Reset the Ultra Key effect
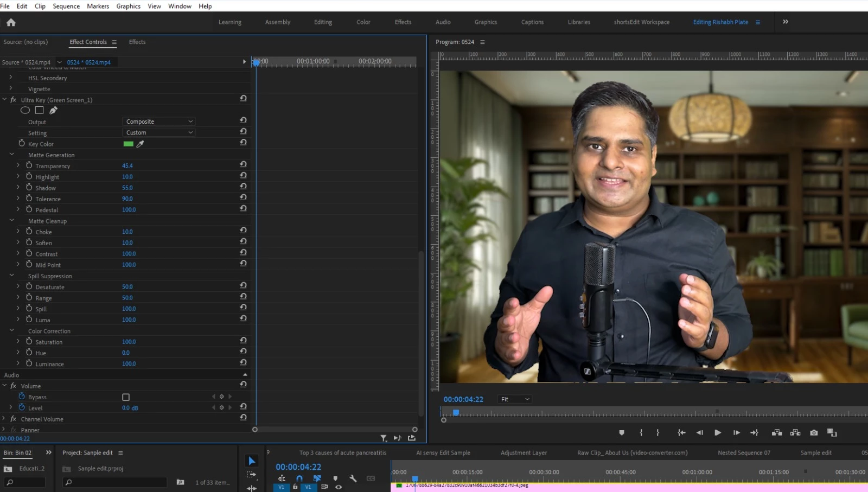Viewport: 868px width, 492px height. (243, 99)
